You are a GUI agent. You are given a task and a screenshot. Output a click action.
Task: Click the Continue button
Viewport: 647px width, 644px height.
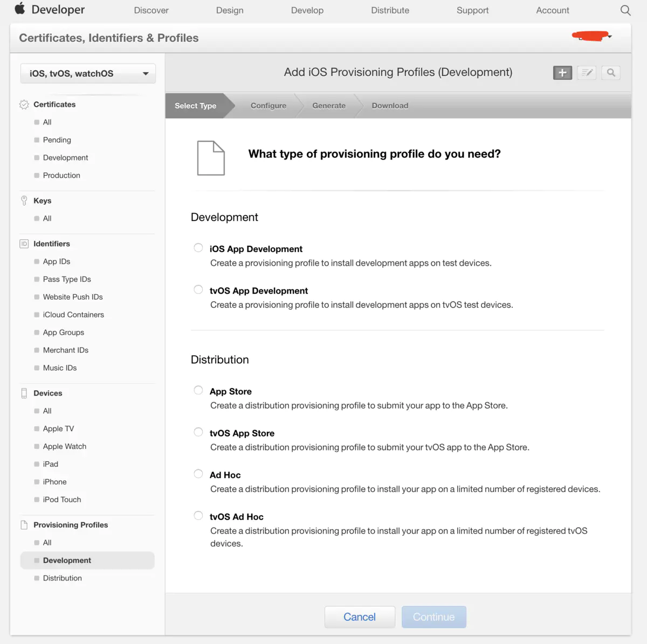[434, 617]
